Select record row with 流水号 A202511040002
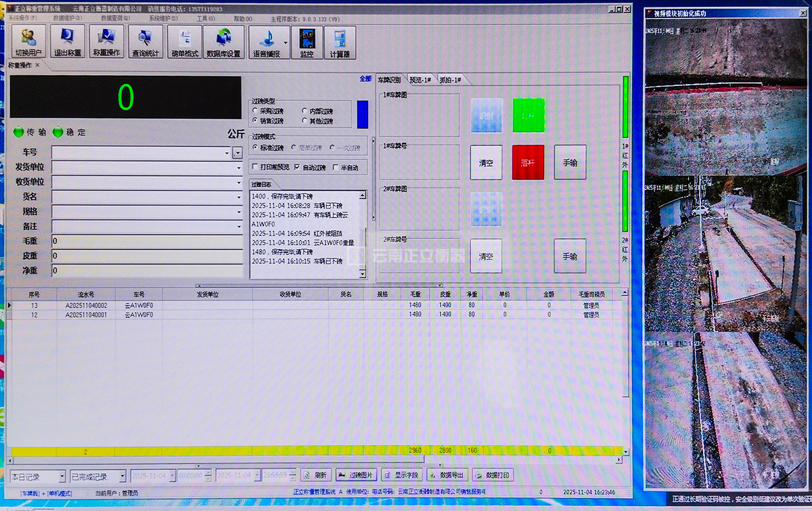This screenshot has height=511, width=812. click(x=86, y=305)
